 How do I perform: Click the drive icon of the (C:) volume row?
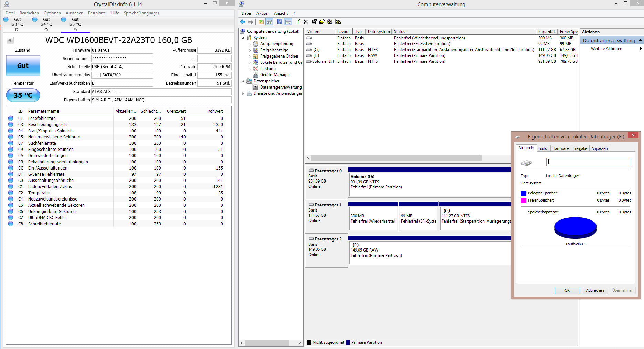coord(309,50)
